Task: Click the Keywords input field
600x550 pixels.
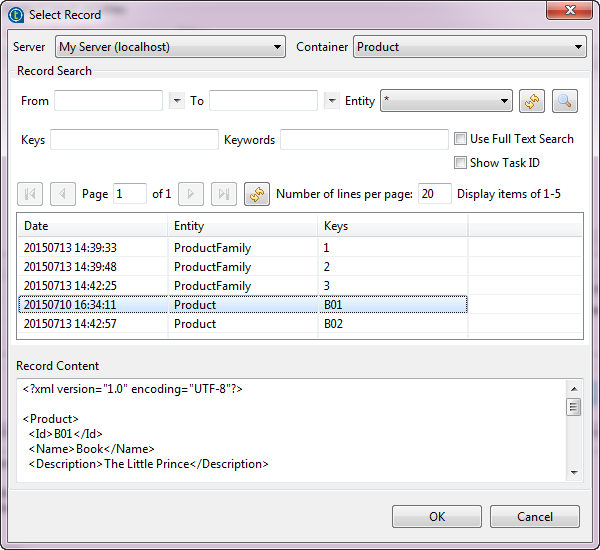Action: pos(364,139)
